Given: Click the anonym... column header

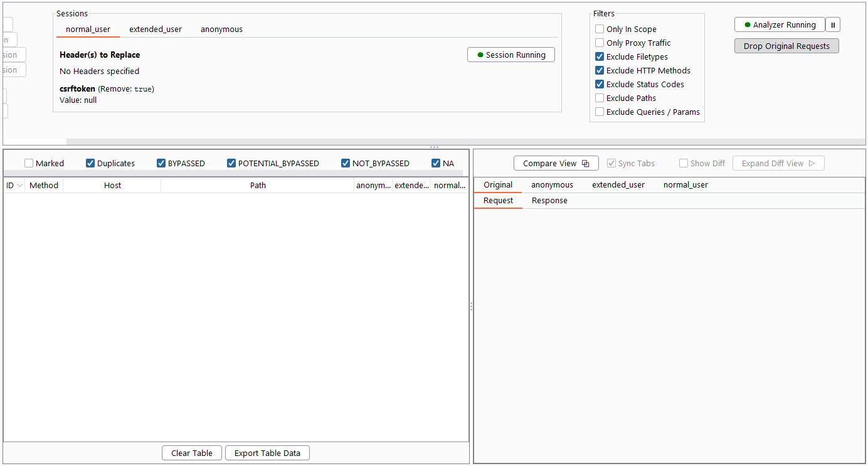Looking at the screenshot, I should (373, 186).
